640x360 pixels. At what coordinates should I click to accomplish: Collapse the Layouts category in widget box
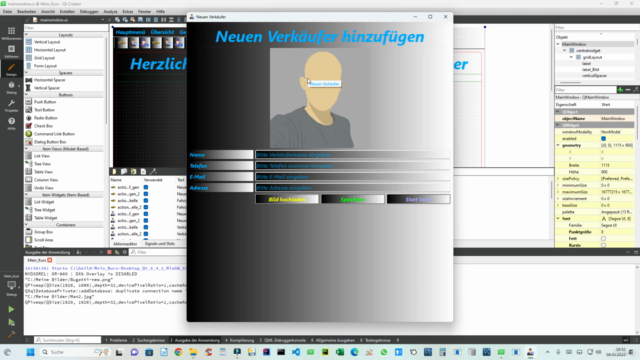27,35
